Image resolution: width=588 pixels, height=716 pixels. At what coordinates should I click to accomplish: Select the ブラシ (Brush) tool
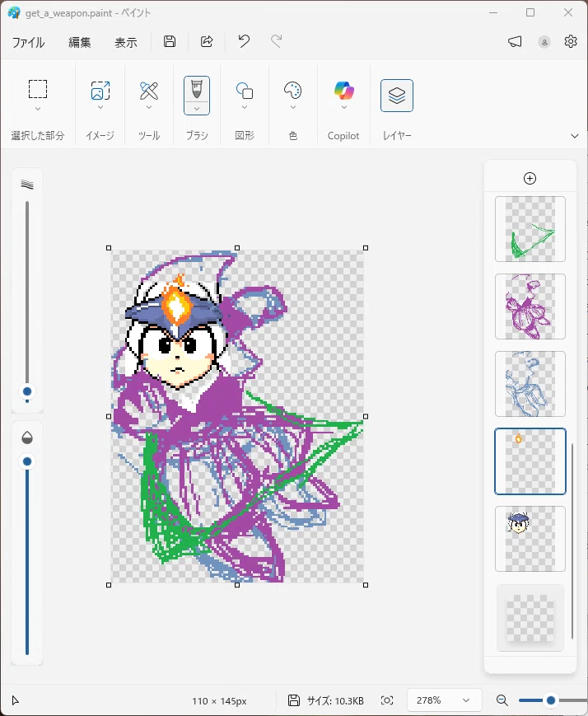tap(197, 89)
